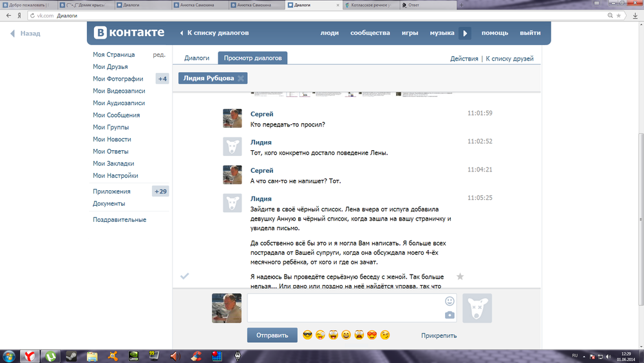
Task: Open the +4 photos counter
Action: point(162,79)
